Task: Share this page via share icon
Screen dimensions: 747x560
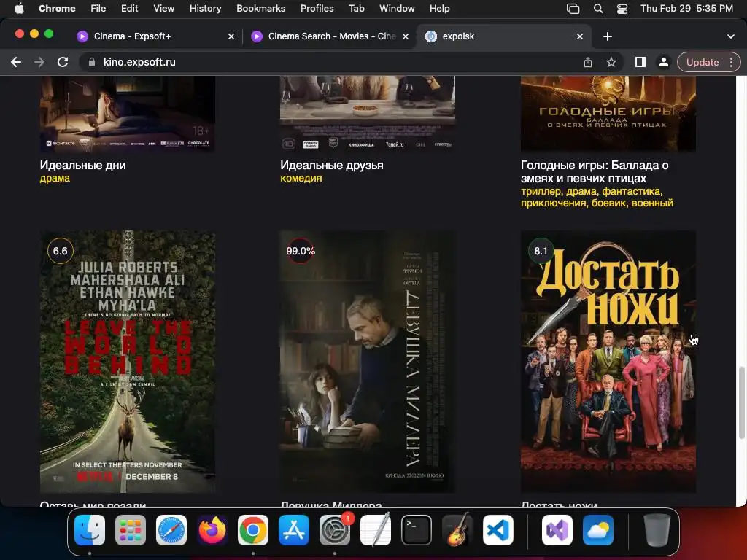Action: 588,62
